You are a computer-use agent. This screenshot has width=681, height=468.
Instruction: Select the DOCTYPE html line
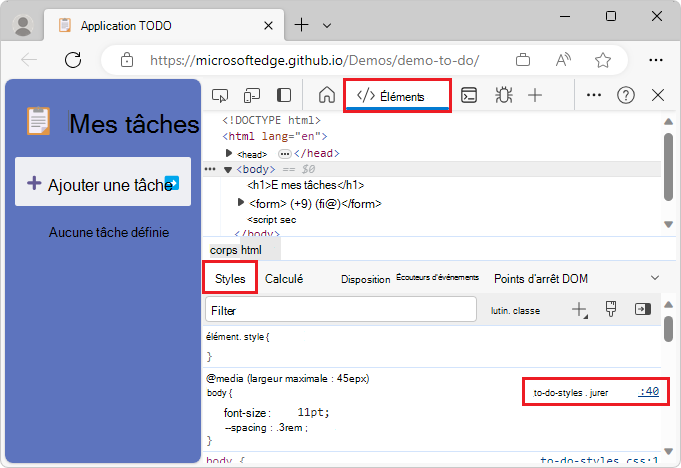point(271,120)
